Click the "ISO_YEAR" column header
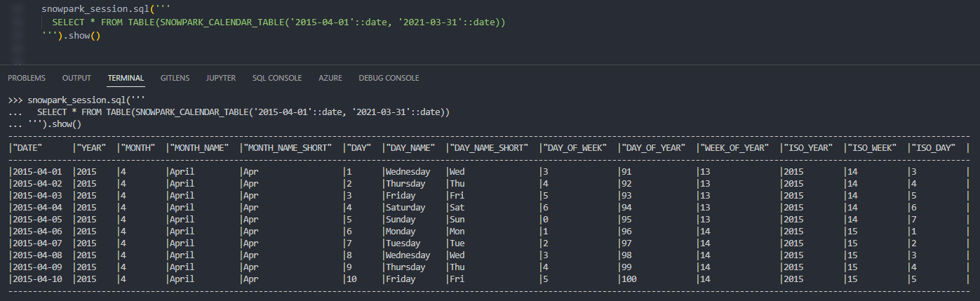This screenshot has width=980, height=301. 807,147
